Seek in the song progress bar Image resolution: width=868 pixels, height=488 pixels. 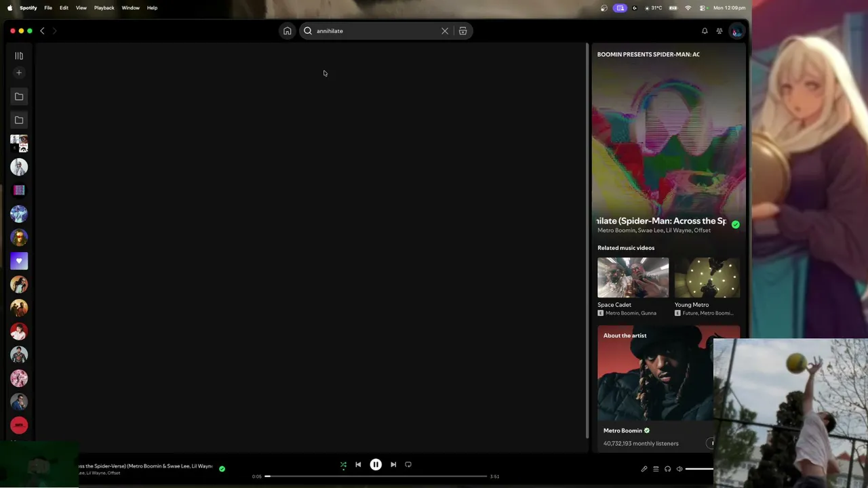pyautogui.click(x=376, y=476)
